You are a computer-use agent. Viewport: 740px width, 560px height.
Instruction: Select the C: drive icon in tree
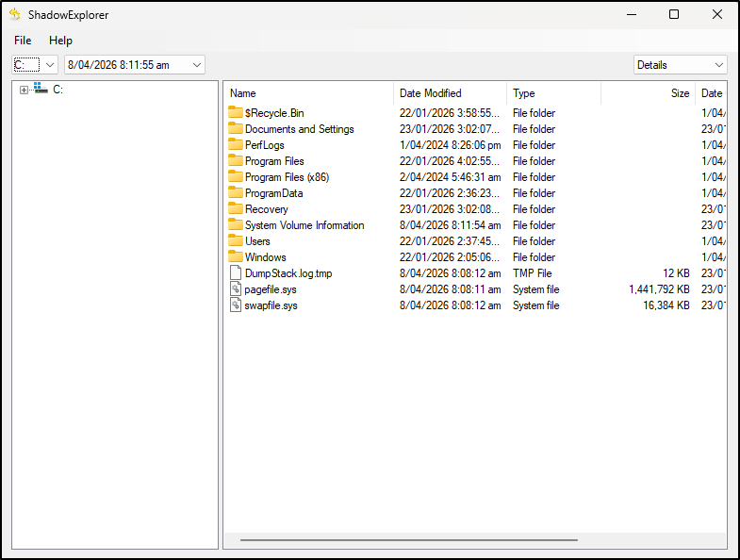[x=41, y=89]
